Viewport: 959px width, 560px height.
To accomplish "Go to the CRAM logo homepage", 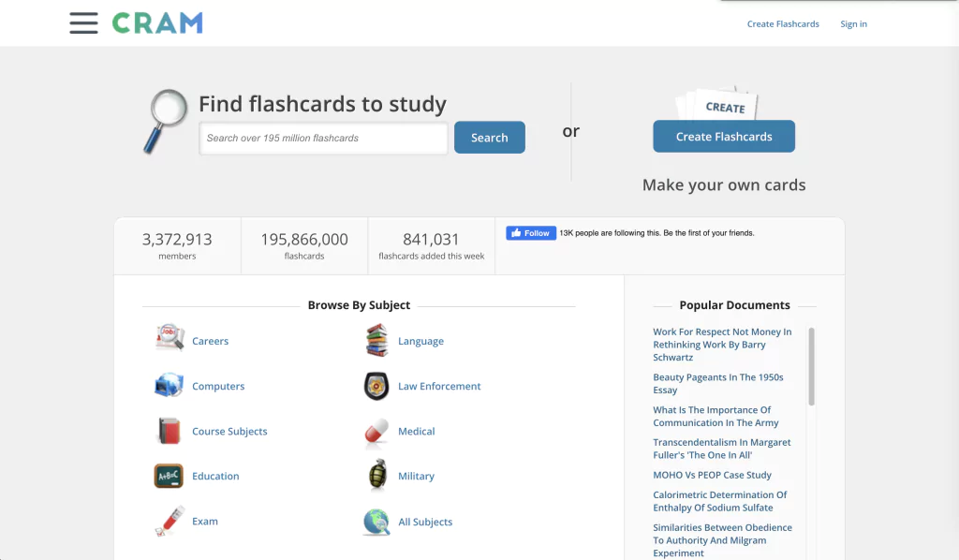I will [x=157, y=23].
